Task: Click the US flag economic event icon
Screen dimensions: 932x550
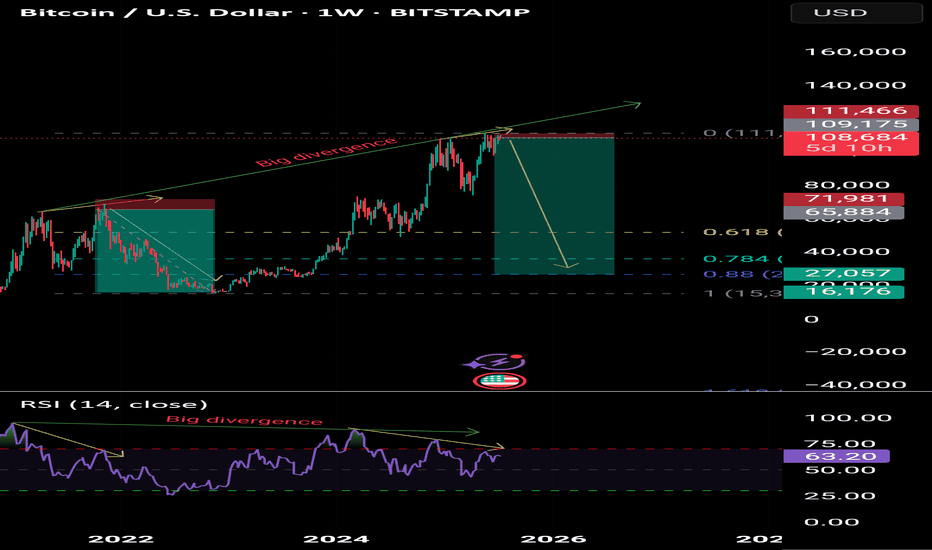Action: [x=500, y=381]
